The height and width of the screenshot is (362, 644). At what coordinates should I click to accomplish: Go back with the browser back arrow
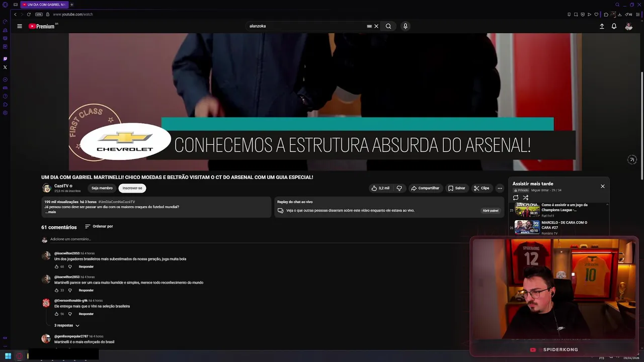[x=15, y=14]
